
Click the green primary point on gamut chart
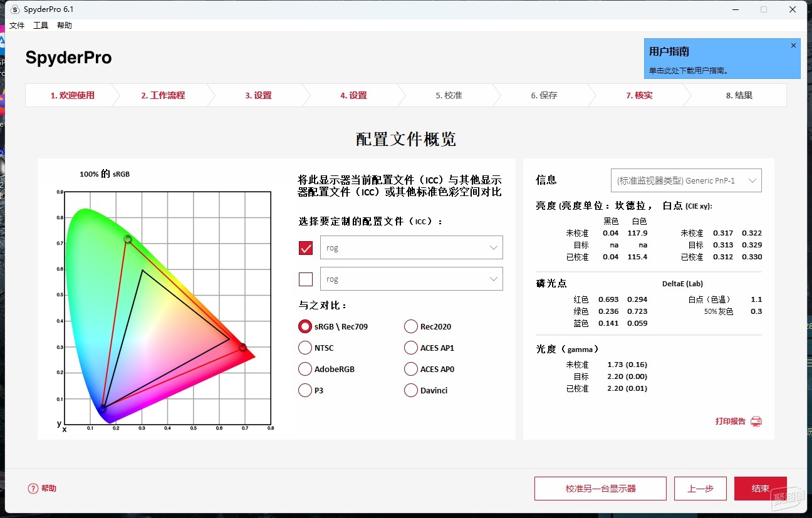[128, 239]
